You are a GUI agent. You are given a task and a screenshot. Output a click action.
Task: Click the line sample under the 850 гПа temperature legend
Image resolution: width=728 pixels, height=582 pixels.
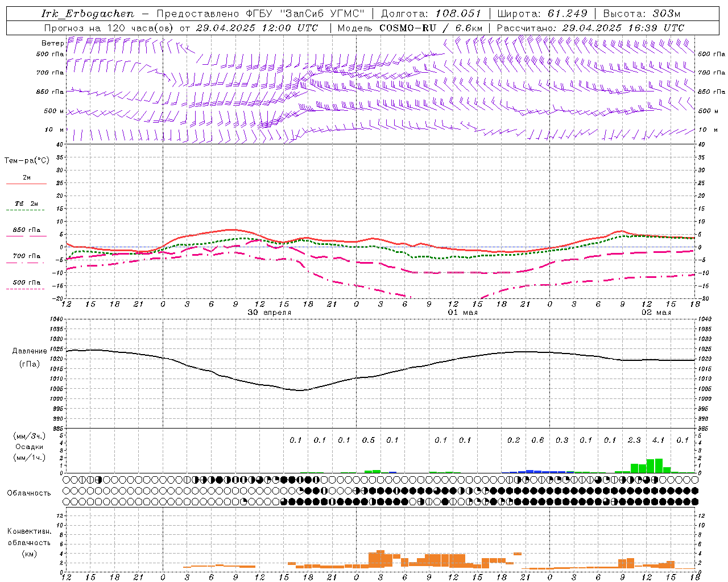click(x=26, y=236)
